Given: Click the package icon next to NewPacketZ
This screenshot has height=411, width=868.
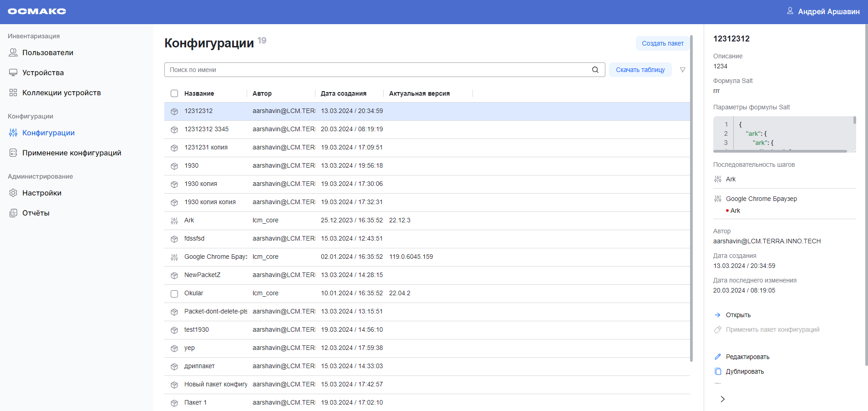Looking at the screenshot, I should 174,275.
